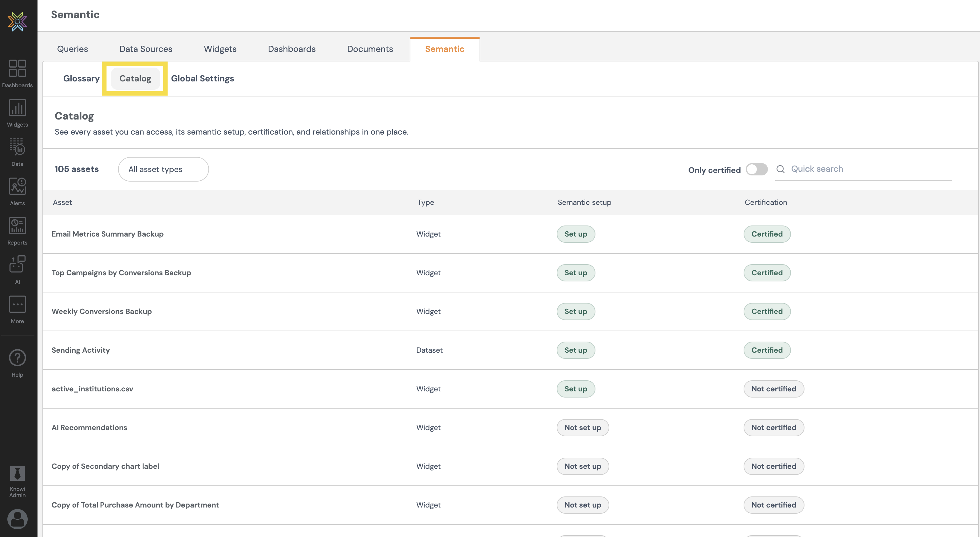Click Not certified badge for active_institutions.csv
980x537 pixels.
click(x=774, y=389)
